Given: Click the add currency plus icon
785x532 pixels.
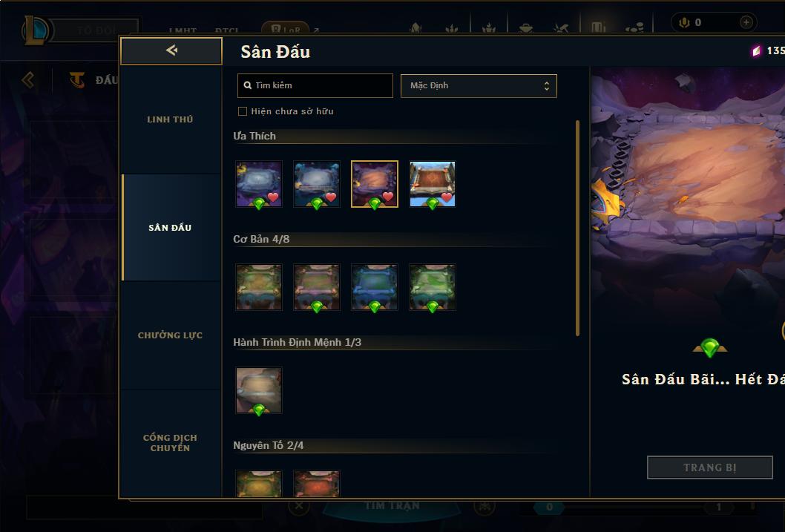Looking at the screenshot, I should point(746,22).
